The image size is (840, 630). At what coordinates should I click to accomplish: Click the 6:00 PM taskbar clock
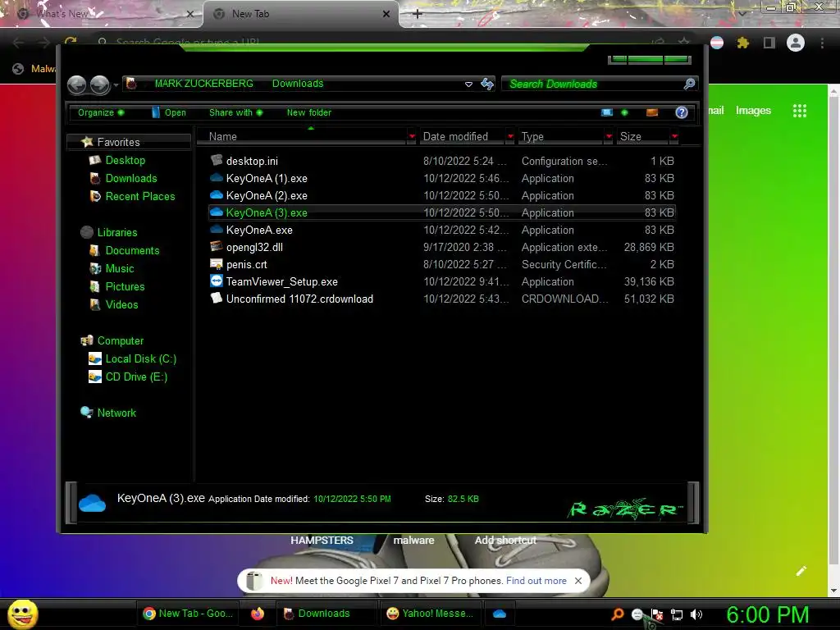[x=767, y=614]
